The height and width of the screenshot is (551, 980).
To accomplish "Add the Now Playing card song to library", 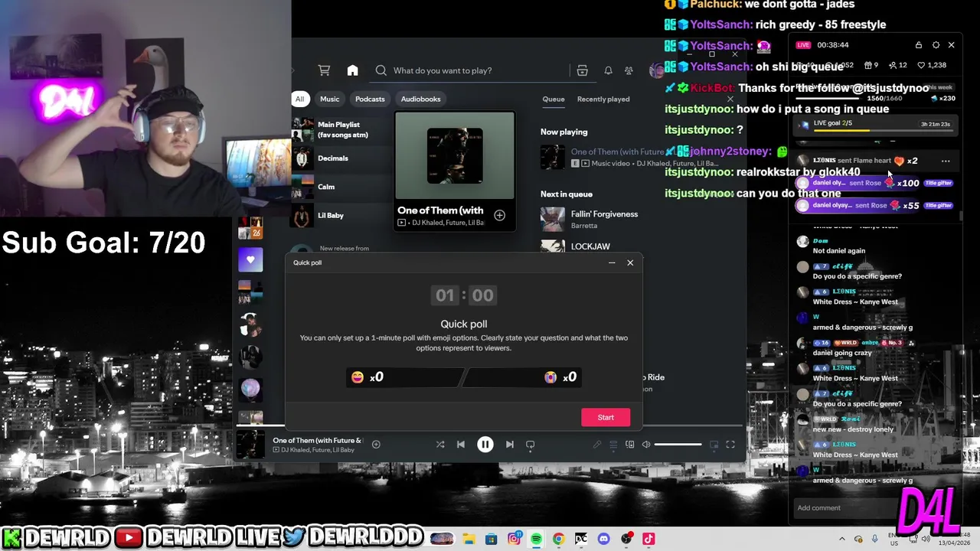I will click(x=499, y=216).
